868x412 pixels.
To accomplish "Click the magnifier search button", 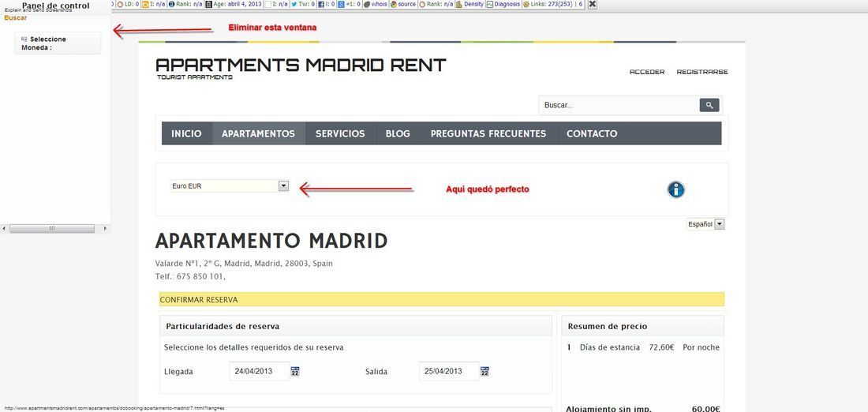I will point(709,105).
